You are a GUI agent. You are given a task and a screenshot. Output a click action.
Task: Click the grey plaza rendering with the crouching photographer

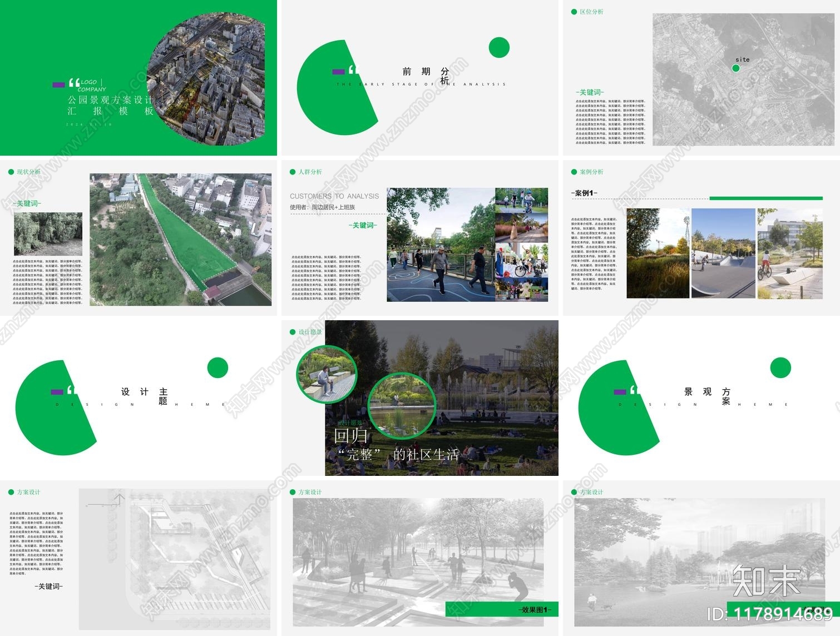(418, 562)
